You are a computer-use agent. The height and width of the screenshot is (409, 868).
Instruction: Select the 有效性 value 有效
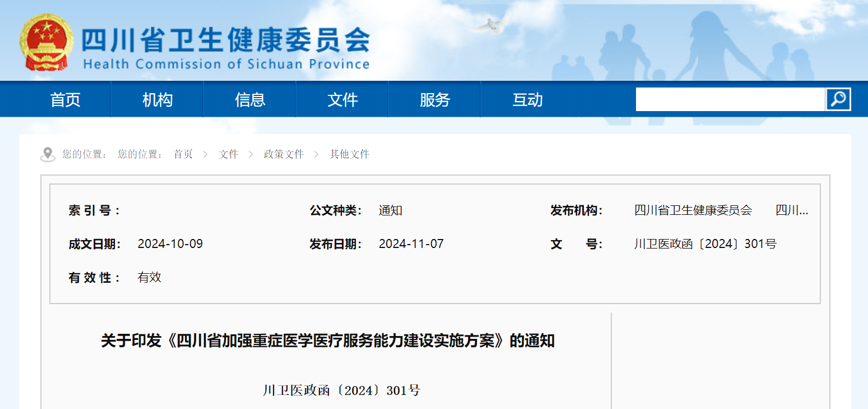[150, 277]
